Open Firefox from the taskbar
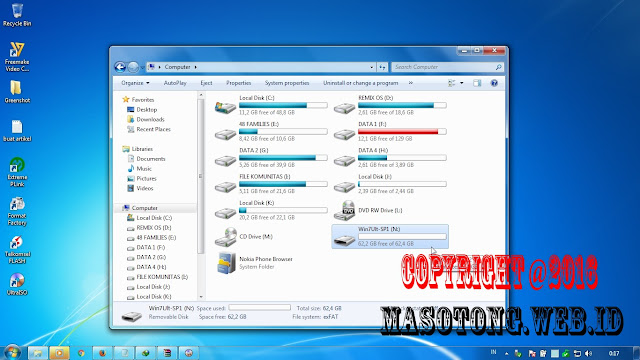The width and height of the screenshot is (640, 360). click(102, 353)
